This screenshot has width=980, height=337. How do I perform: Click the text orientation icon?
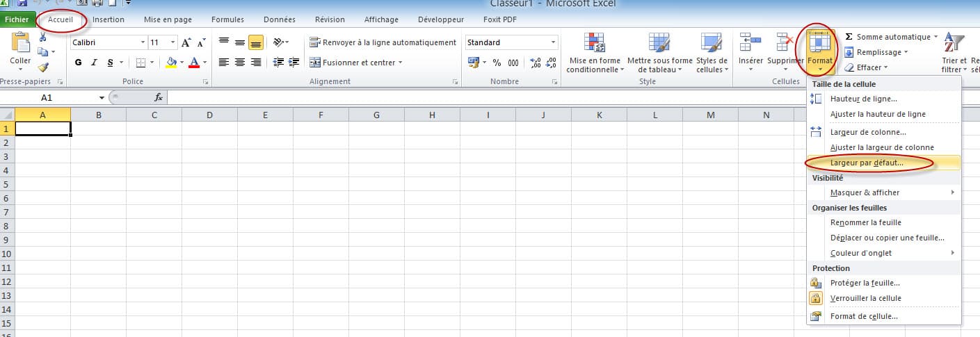click(x=279, y=42)
